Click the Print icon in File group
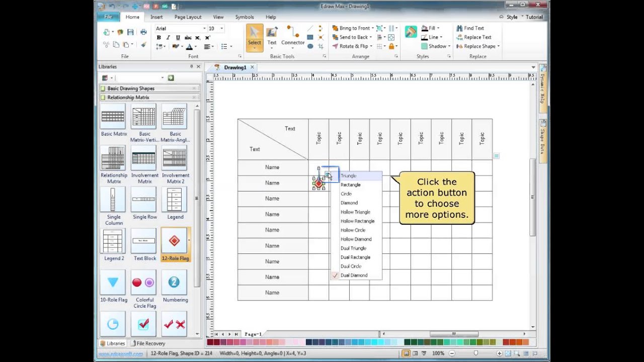 143,32
